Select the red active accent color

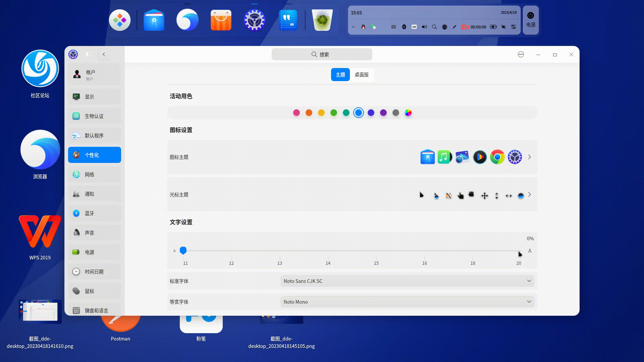296,113
